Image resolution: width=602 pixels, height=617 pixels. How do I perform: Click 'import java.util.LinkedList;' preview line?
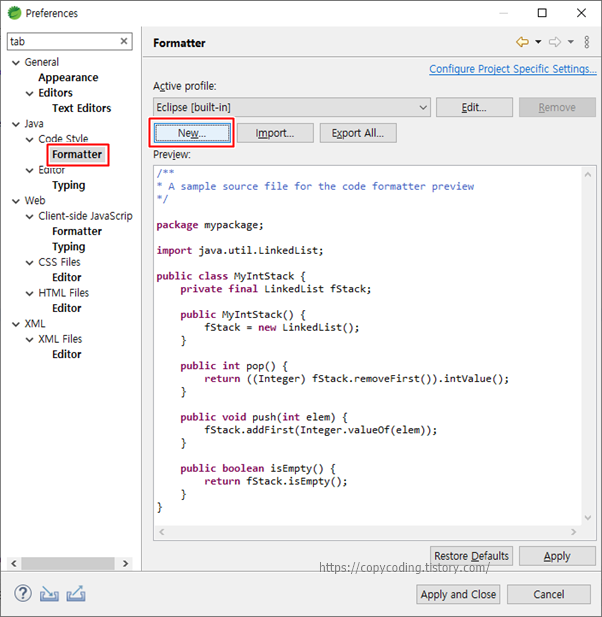click(x=240, y=250)
